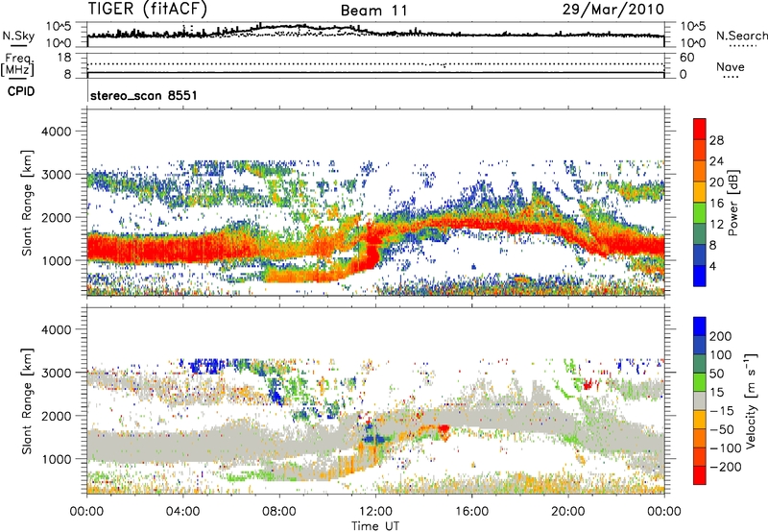The image size is (768, 532).
Task: Click the 'Velocity [m s-1]' colorbar label
Action: (x=751, y=400)
